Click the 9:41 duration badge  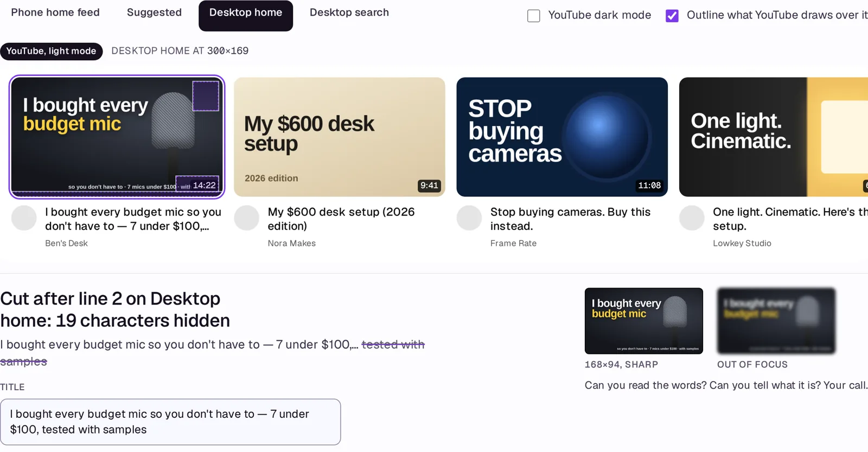(x=429, y=186)
